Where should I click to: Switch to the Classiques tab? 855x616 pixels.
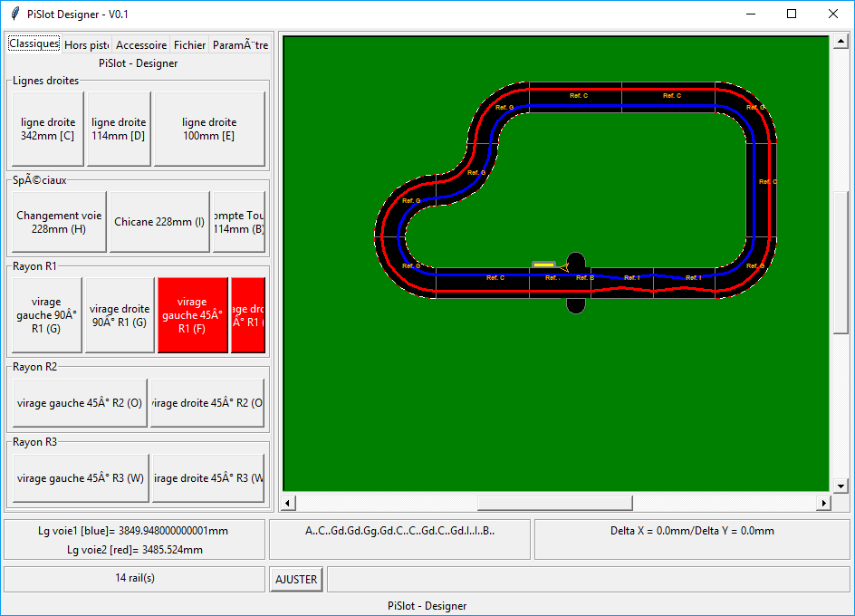34,43
